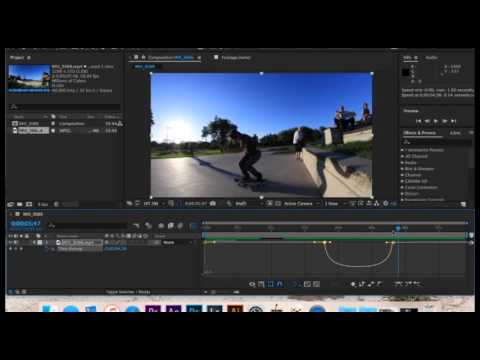Convert selected keyframes to Auto Bezier
This screenshot has width=480, height=360.
coord(379,284)
